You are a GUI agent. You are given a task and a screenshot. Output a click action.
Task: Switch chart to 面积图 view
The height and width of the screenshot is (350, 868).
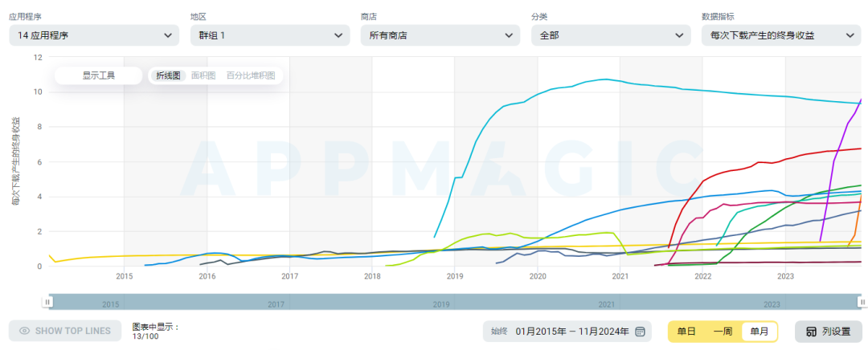point(203,75)
